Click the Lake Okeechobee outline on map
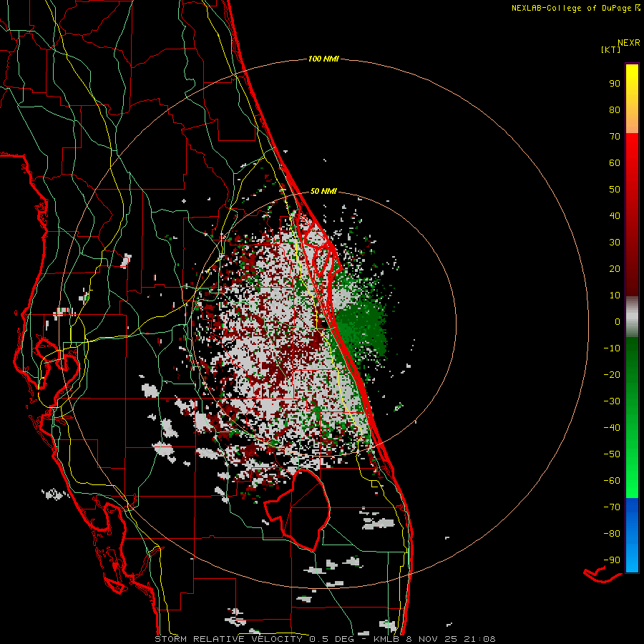Screen dimensions: 644x644 [x=296, y=509]
